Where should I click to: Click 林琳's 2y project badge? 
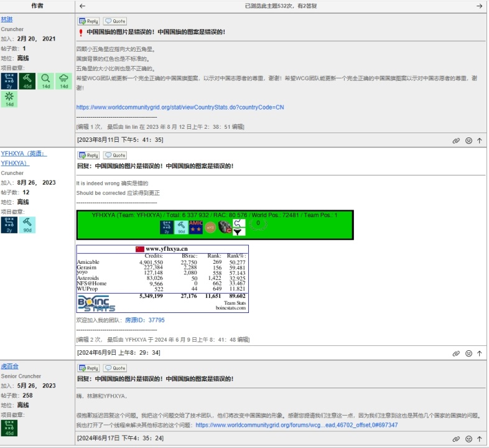(x=9, y=81)
